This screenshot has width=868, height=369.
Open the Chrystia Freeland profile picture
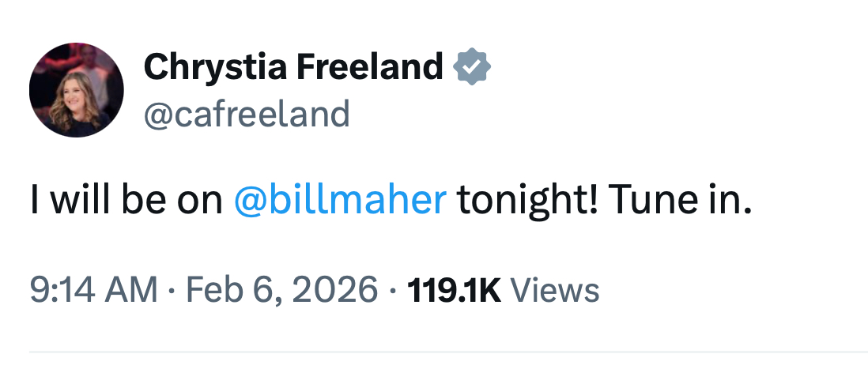coord(77,90)
